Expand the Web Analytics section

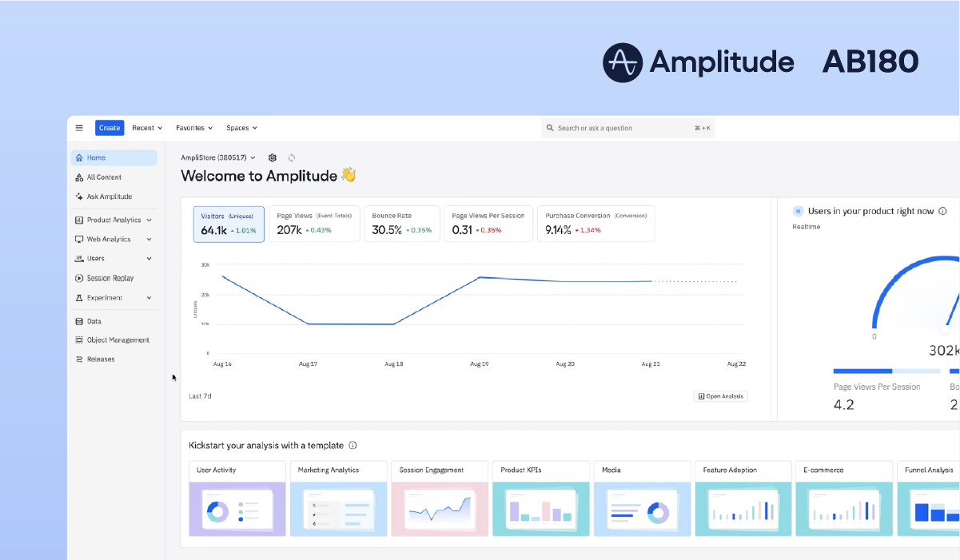114,239
